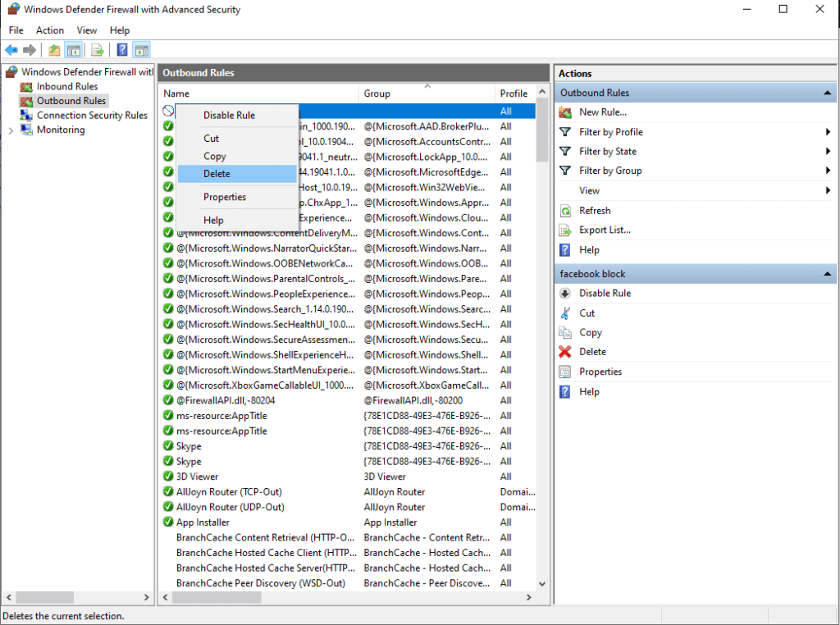This screenshot has height=625, width=840.
Task: Open the File menu
Action: click(x=16, y=30)
